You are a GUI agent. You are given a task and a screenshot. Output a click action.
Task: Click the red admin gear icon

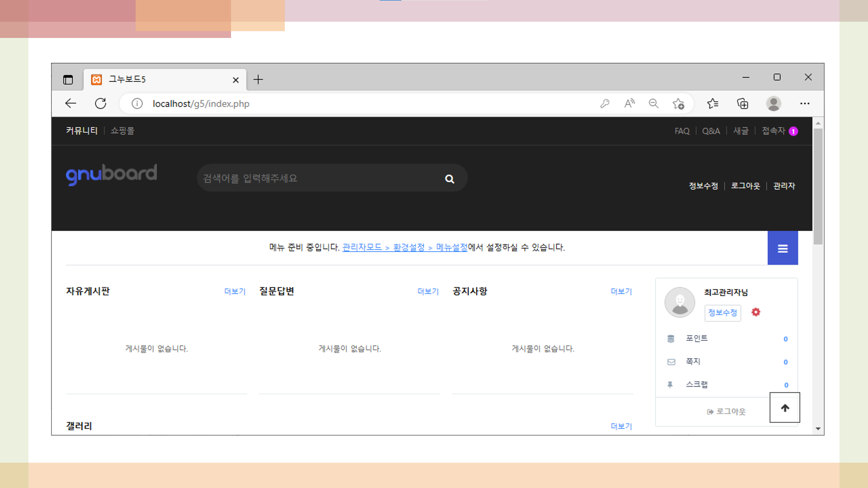(756, 312)
